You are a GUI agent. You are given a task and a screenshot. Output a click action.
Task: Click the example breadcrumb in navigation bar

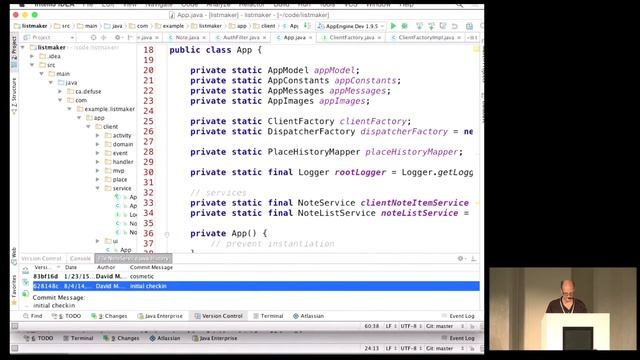(x=170, y=26)
